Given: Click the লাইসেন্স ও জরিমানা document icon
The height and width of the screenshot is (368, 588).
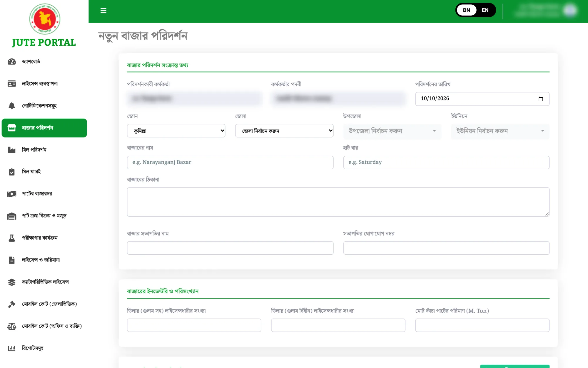Looking at the screenshot, I should (x=12, y=260).
